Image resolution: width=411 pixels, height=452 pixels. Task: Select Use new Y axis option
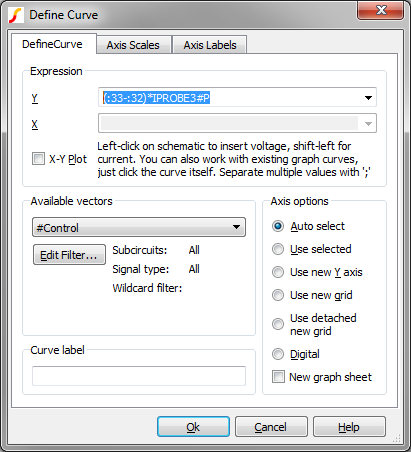pyautogui.click(x=278, y=272)
